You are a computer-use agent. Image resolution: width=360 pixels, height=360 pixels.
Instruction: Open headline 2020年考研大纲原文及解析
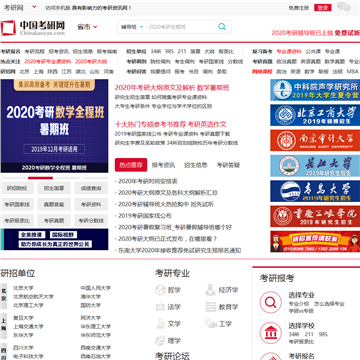tap(155, 88)
